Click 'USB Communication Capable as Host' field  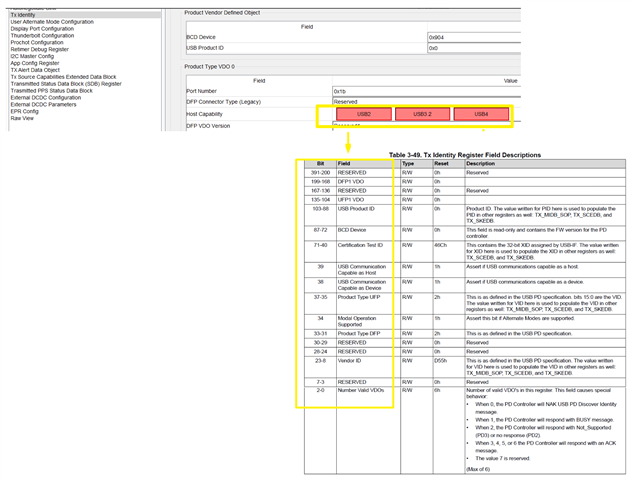(362, 270)
